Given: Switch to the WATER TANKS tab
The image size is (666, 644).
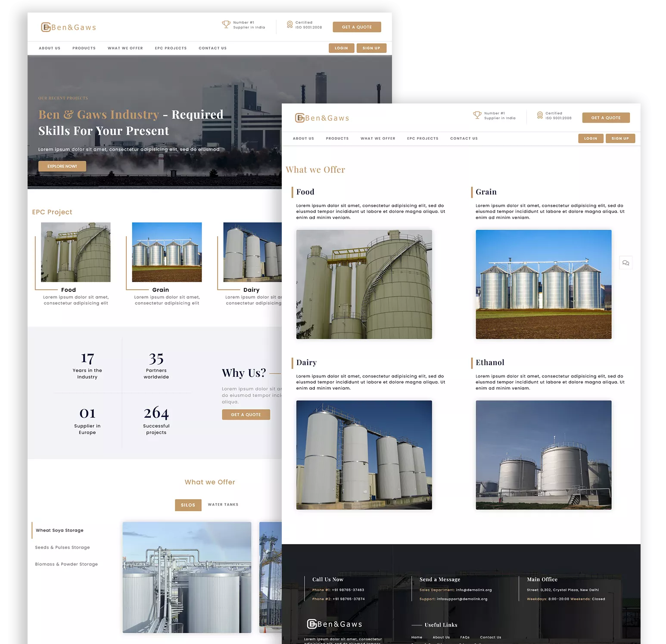Looking at the screenshot, I should [223, 505].
